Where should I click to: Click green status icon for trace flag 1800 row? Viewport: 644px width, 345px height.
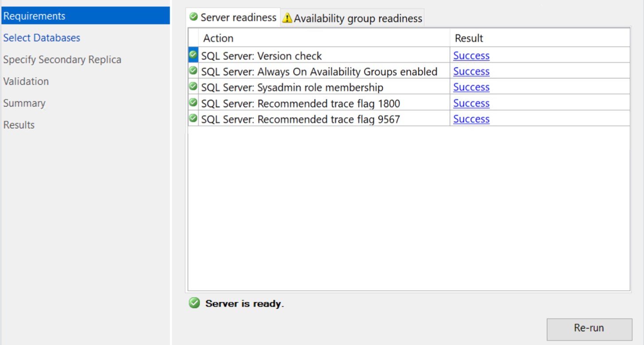[x=193, y=102]
